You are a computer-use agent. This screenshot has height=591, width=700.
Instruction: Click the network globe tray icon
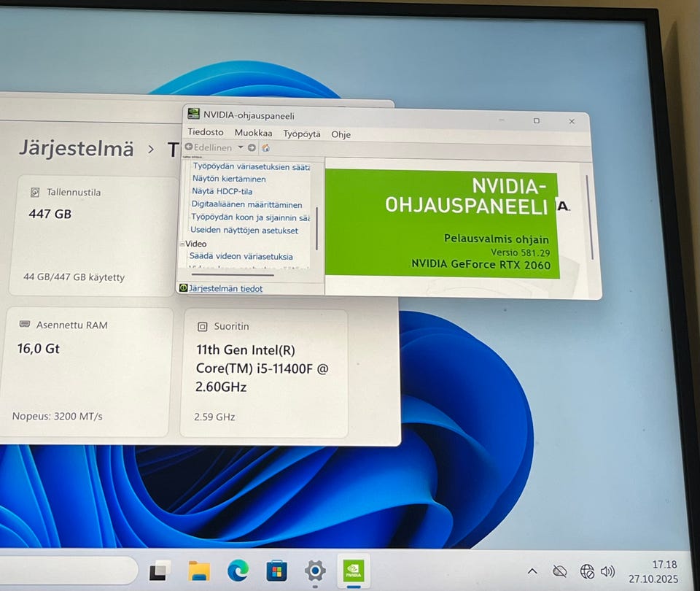tap(587, 571)
